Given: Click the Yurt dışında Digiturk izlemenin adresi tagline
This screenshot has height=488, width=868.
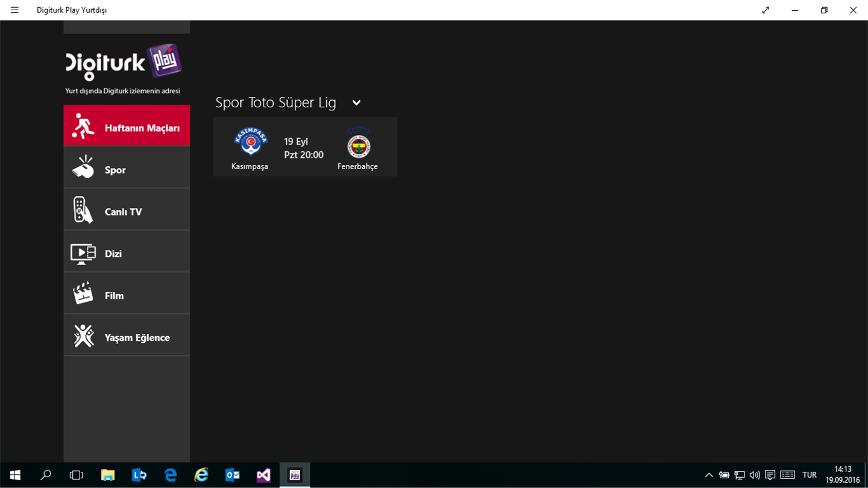Looking at the screenshot, I should [x=122, y=91].
